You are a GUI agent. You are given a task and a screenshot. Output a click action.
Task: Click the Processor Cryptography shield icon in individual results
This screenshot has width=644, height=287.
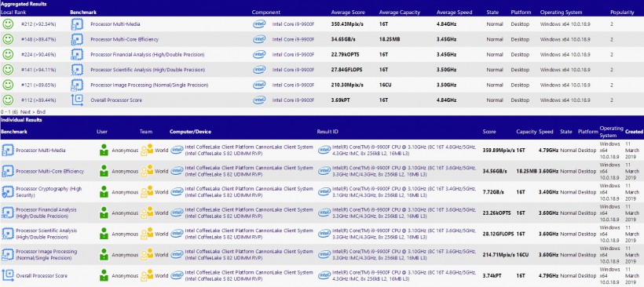click(7, 192)
